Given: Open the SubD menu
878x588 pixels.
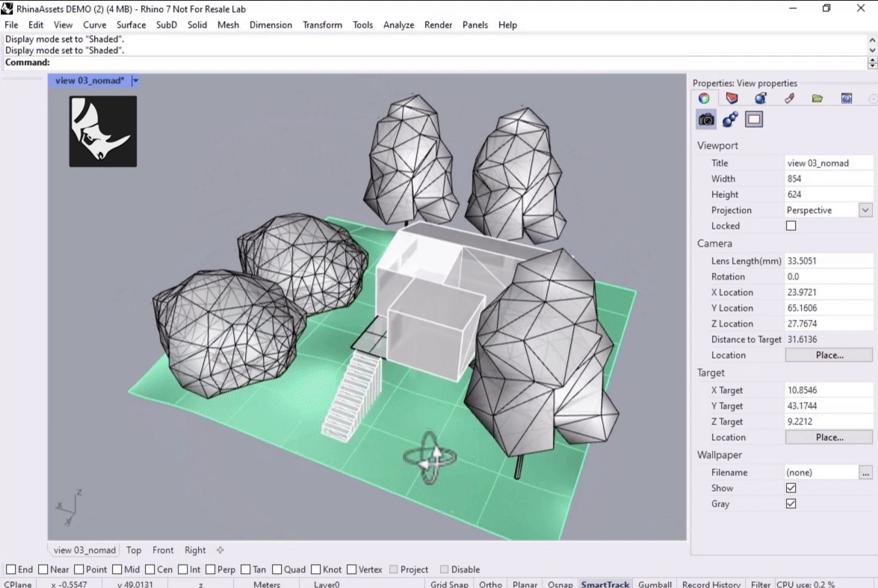Looking at the screenshot, I should tap(166, 25).
